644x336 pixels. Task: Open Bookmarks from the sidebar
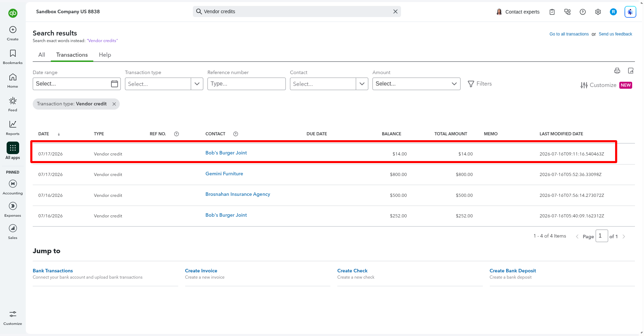click(x=13, y=57)
